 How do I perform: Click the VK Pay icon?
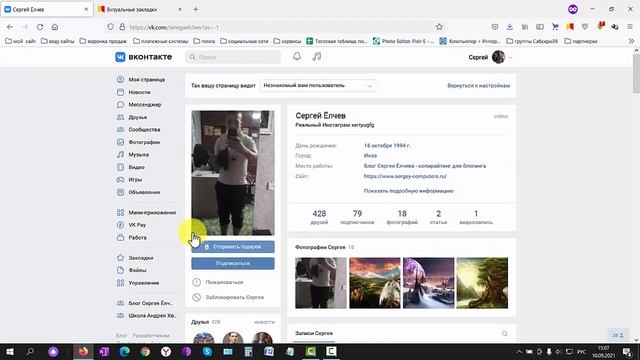point(120,225)
